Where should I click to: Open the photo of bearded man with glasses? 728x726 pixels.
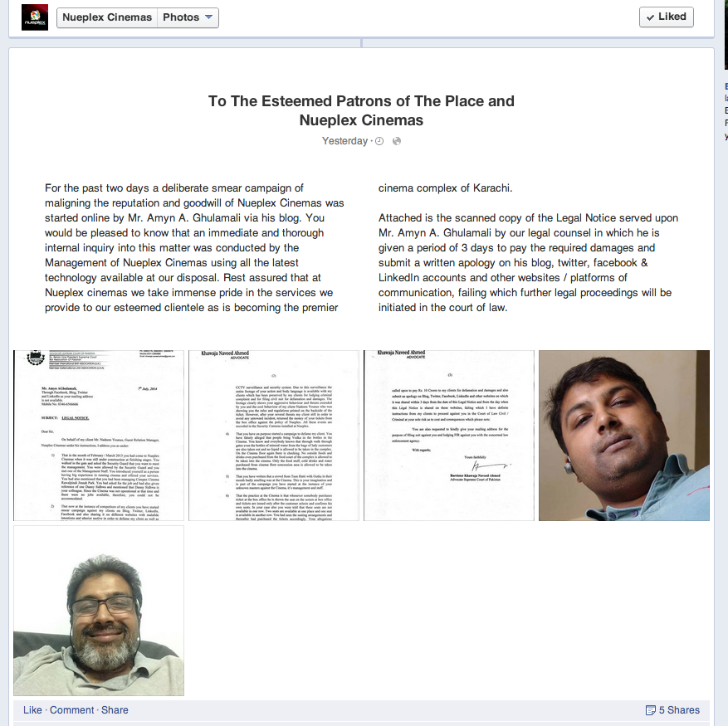coord(99,611)
